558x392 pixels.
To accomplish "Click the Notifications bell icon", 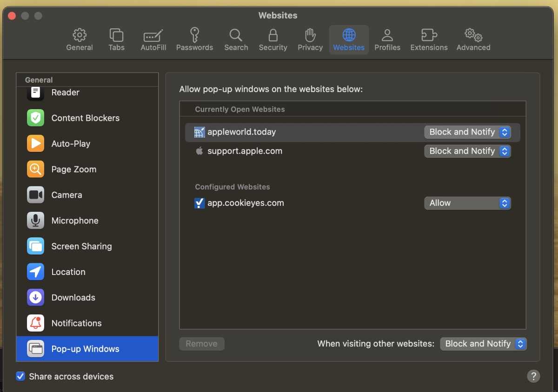I will click(36, 323).
